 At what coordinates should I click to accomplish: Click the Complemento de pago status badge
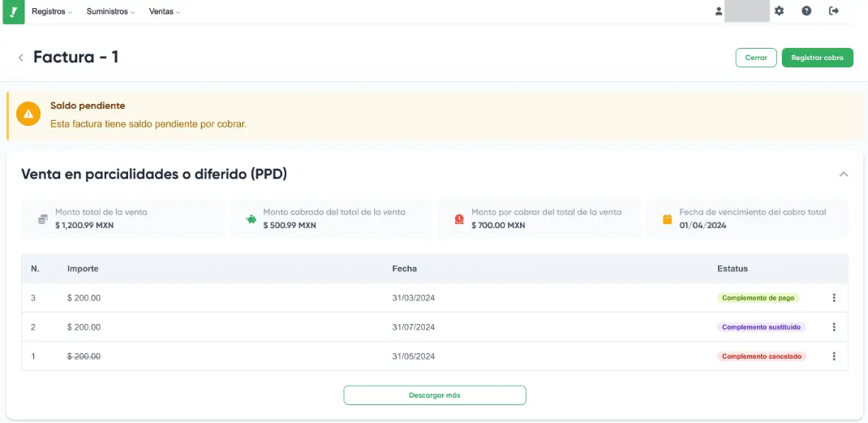tap(758, 298)
